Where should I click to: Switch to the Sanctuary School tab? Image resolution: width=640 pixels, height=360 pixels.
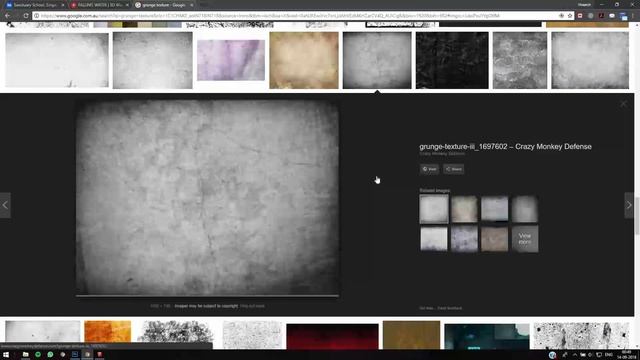click(x=35, y=5)
